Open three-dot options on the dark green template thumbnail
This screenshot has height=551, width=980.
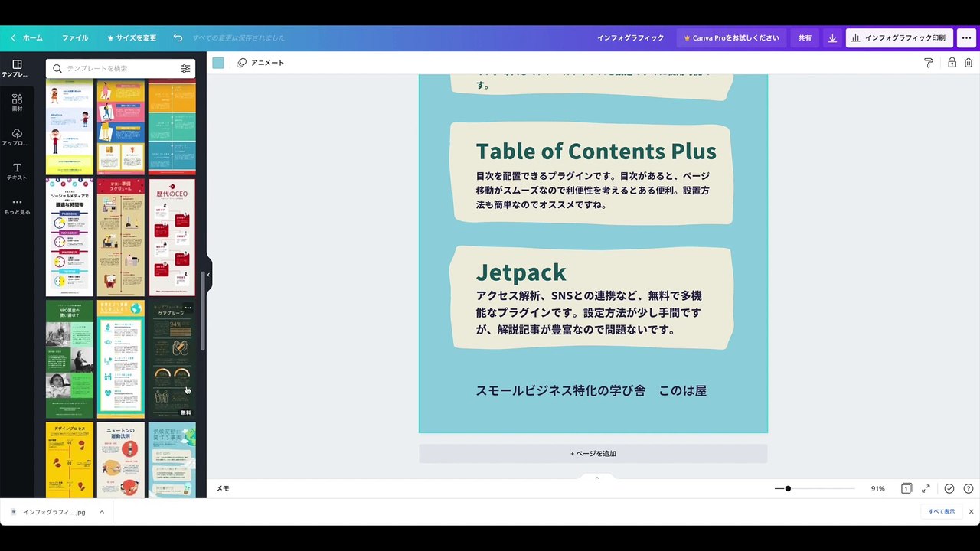point(188,308)
